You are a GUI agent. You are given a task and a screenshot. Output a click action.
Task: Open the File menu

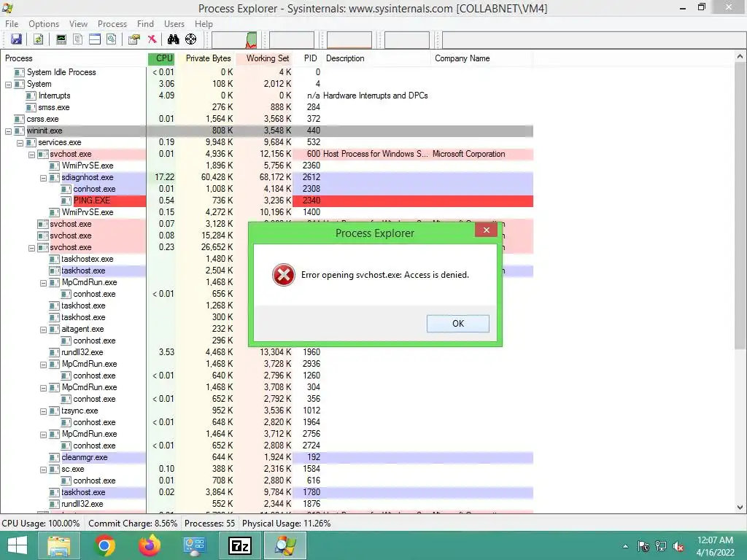pyautogui.click(x=12, y=24)
